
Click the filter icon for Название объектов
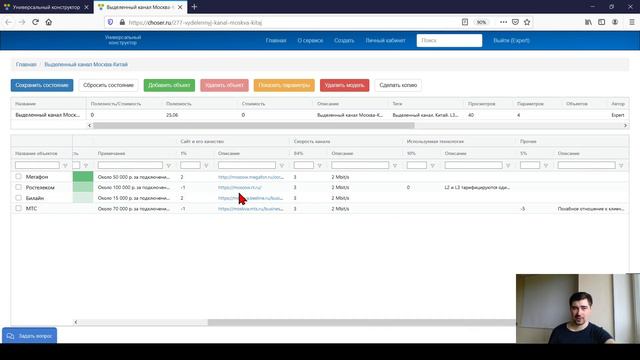[x=65, y=166]
